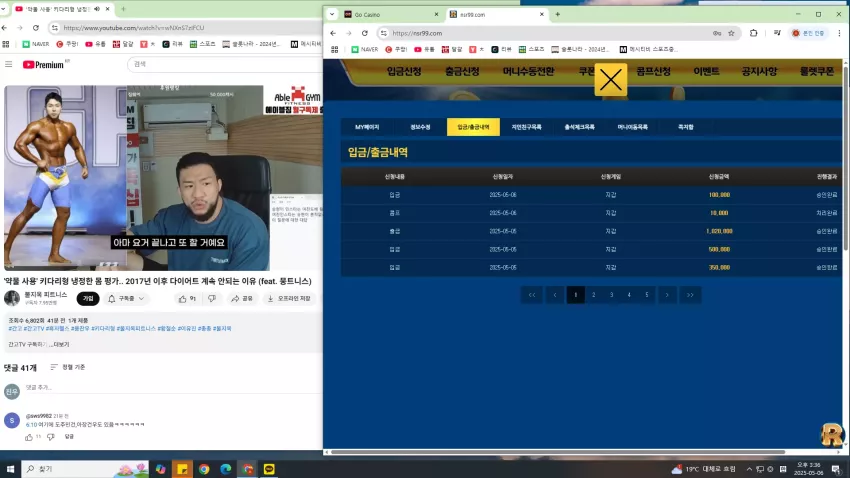Viewport: 850px width, 478px height.
Task: Click the YouTube dislike thumbs-down icon
Action: click(x=212, y=299)
